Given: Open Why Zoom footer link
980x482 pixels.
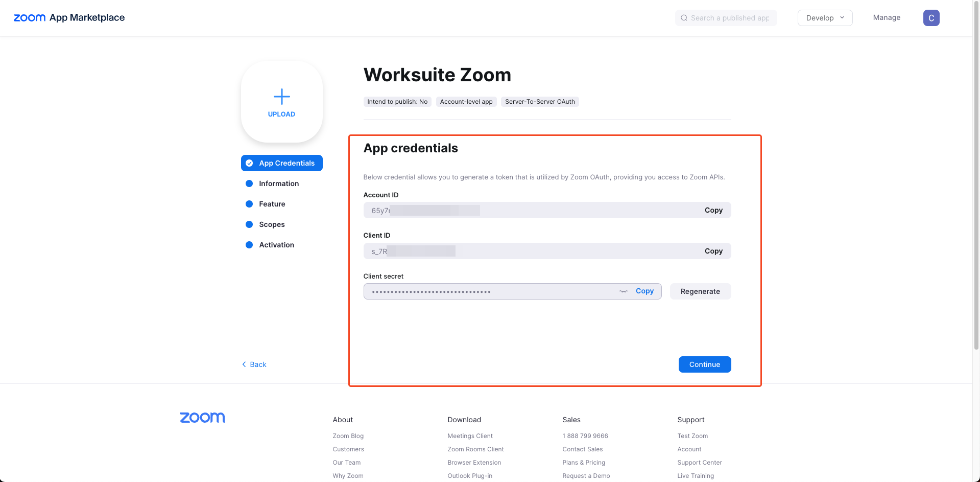Looking at the screenshot, I should (x=348, y=476).
